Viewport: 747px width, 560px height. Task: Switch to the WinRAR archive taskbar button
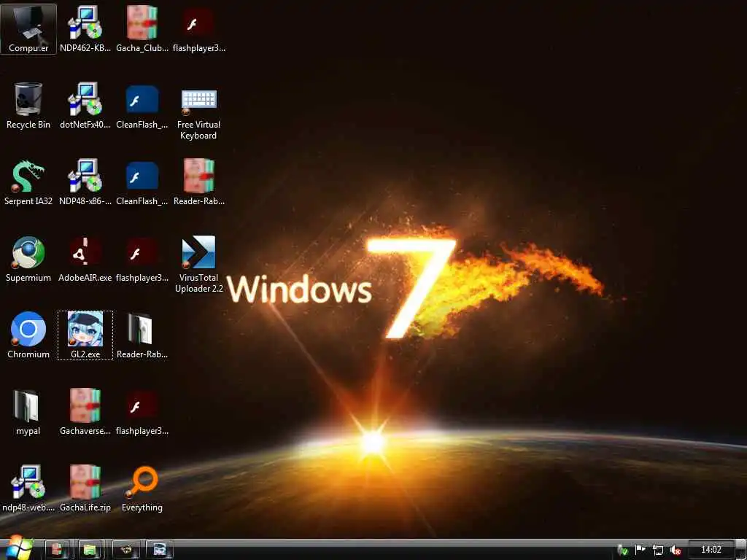click(57, 550)
